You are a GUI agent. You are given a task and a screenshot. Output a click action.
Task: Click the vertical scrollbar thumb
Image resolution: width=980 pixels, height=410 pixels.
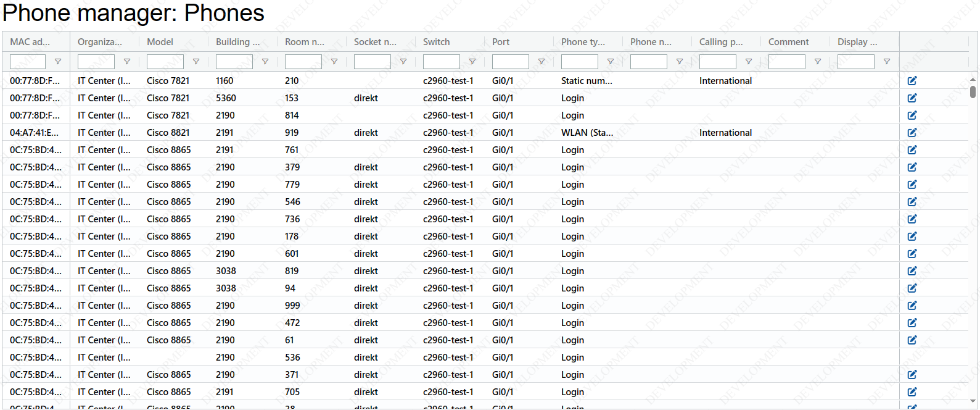[x=973, y=92]
